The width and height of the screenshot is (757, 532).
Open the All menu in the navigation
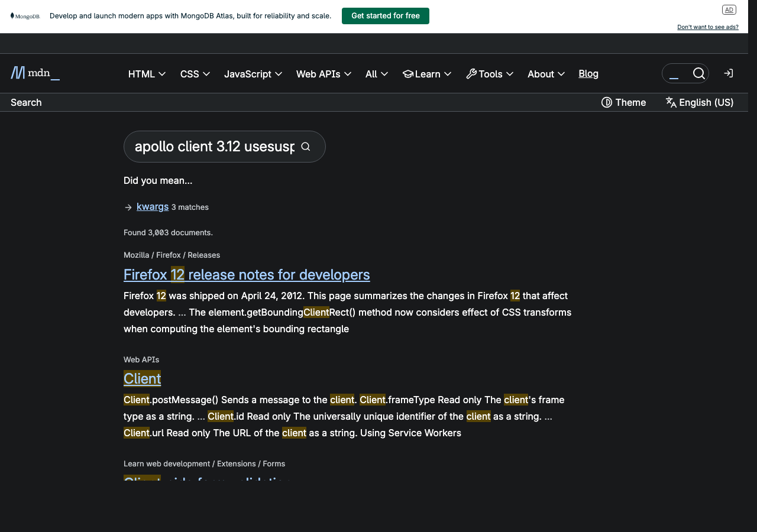pos(377,74)
